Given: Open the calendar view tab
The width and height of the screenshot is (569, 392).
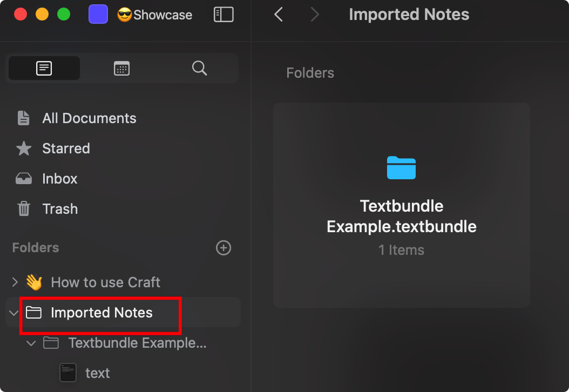Looking at the screenshot, I should 121,68.
